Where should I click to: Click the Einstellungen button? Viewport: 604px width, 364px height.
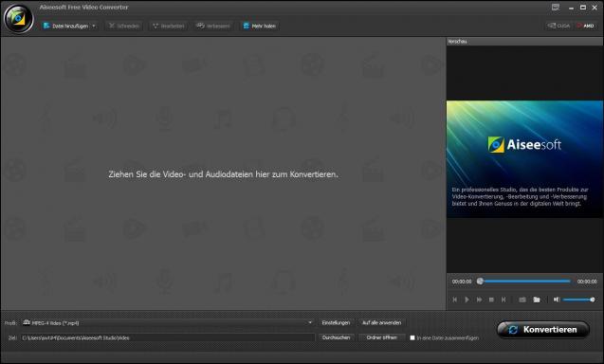(x=336, y=323)
